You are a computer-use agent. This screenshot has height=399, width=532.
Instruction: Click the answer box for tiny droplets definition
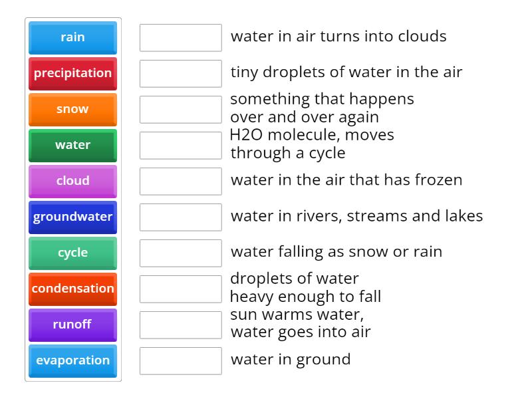pos(180,73)
